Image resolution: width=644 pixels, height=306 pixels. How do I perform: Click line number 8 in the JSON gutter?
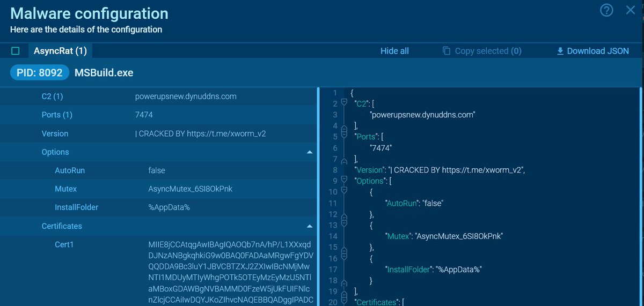334,170
